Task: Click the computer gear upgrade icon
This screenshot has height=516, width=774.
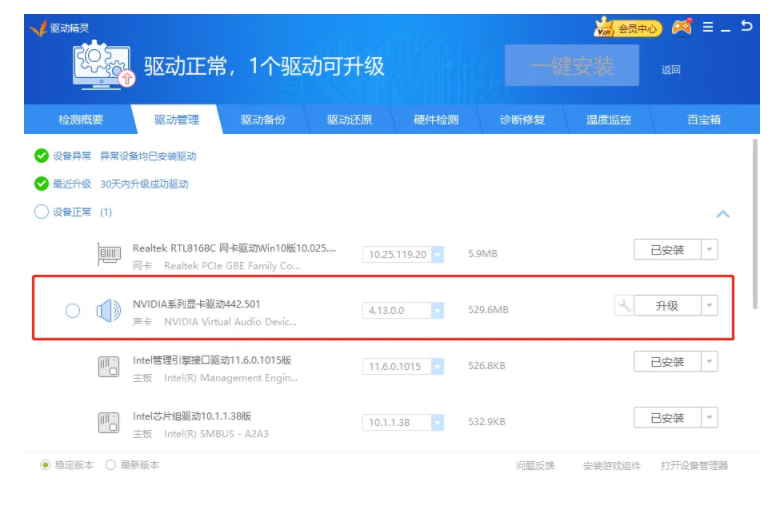Action: (104, 65)
